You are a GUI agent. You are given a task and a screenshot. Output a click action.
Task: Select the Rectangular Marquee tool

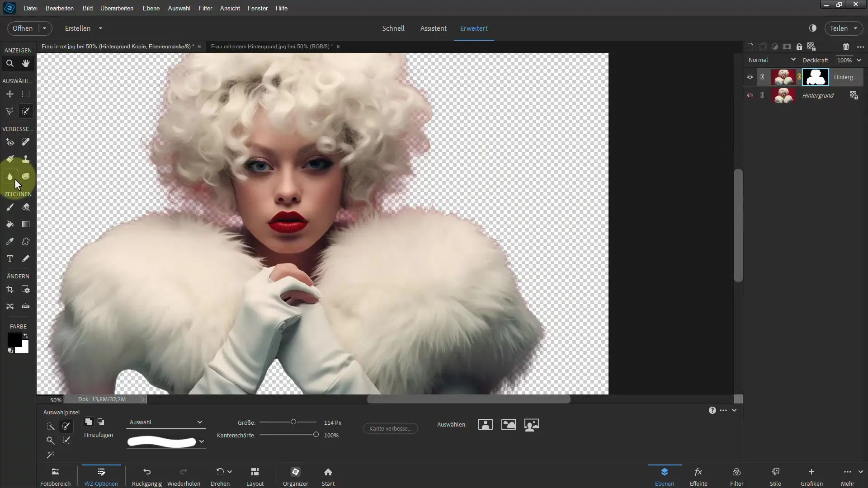click(x=26, y=94)
